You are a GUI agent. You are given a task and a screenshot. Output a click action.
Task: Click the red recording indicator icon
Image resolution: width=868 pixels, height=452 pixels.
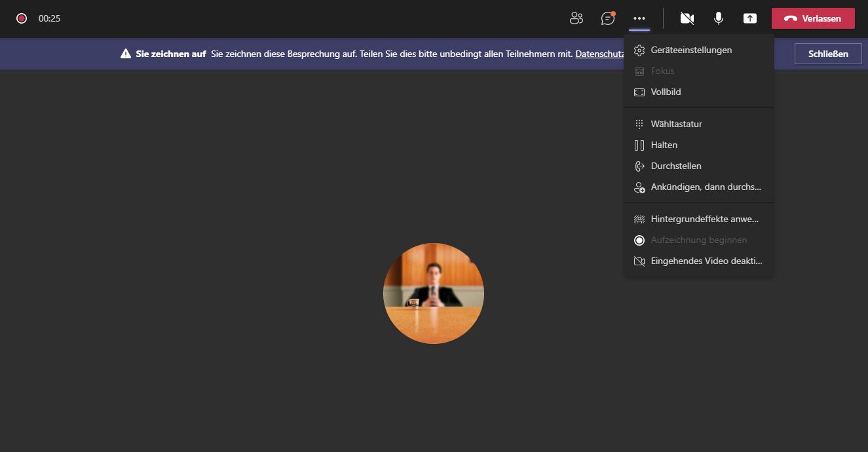(22, 18)
